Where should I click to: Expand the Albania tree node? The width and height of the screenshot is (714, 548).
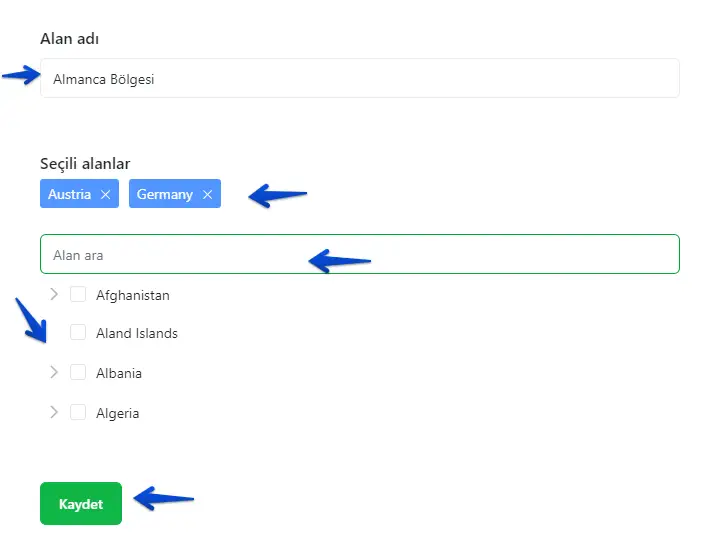click(54, 372)
